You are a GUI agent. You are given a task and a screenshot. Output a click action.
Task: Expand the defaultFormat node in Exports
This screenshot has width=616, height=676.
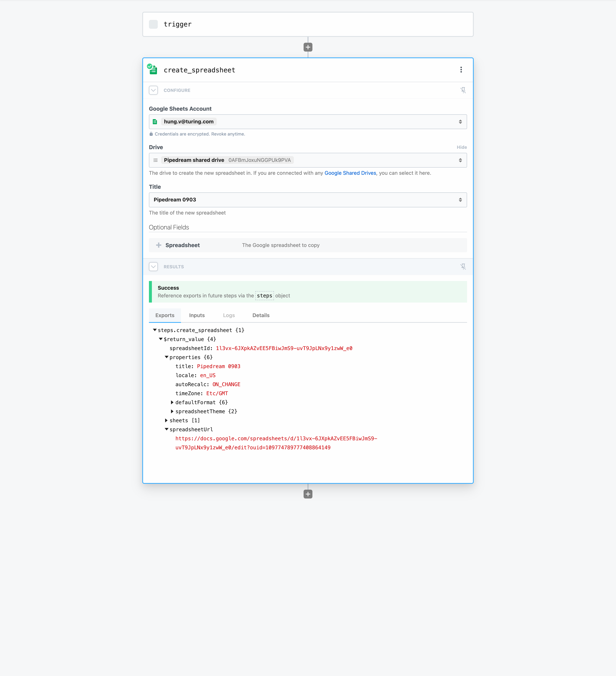(x=172, y=402)
